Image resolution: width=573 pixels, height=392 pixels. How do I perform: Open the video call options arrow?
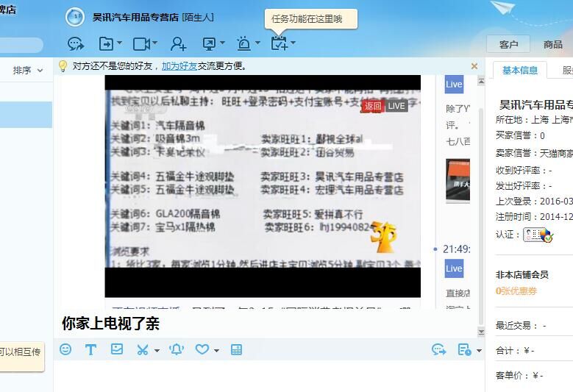155,43
